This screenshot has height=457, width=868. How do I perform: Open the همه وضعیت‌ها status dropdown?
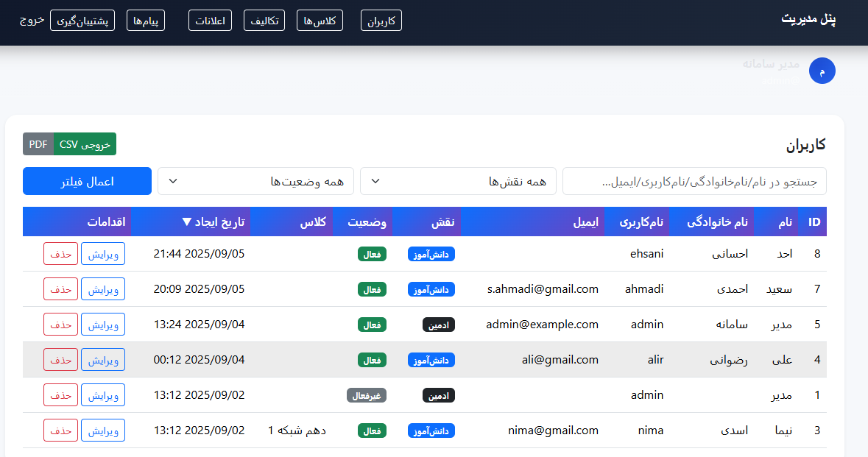tap(255, 180)
